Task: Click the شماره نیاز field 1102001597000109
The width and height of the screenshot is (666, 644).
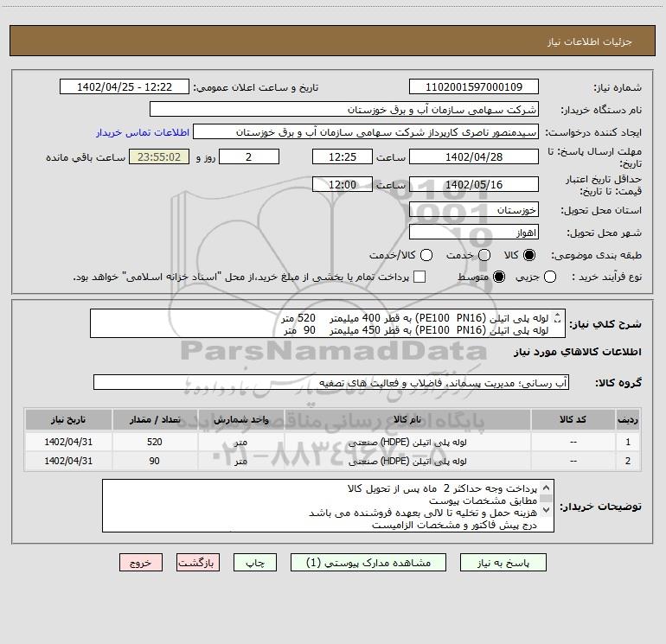Action: [474, 86]
